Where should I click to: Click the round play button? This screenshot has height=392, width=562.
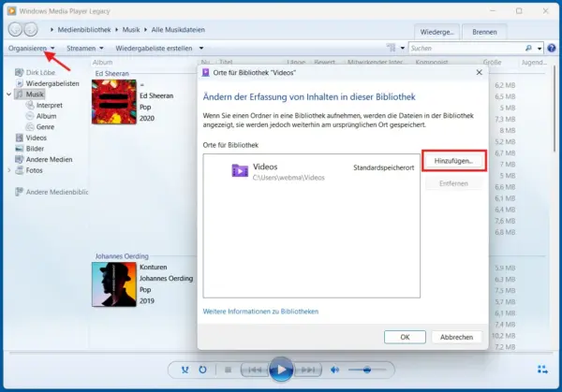coord(281,370)
